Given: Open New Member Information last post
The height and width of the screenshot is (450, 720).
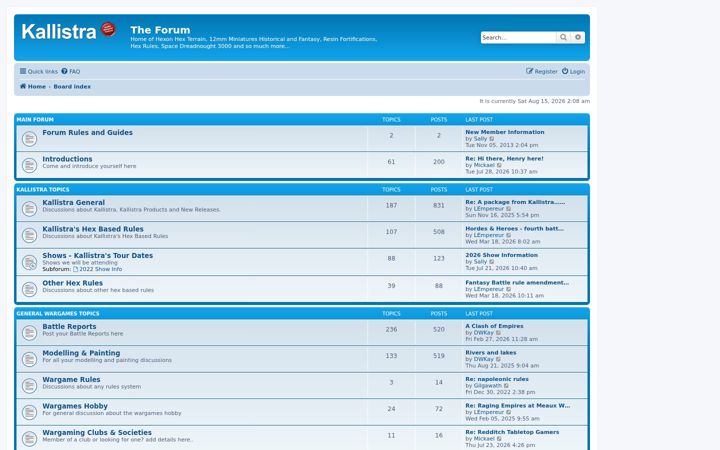Looking at the screenshot, I should pyautogui.click(x=505, y=132).
